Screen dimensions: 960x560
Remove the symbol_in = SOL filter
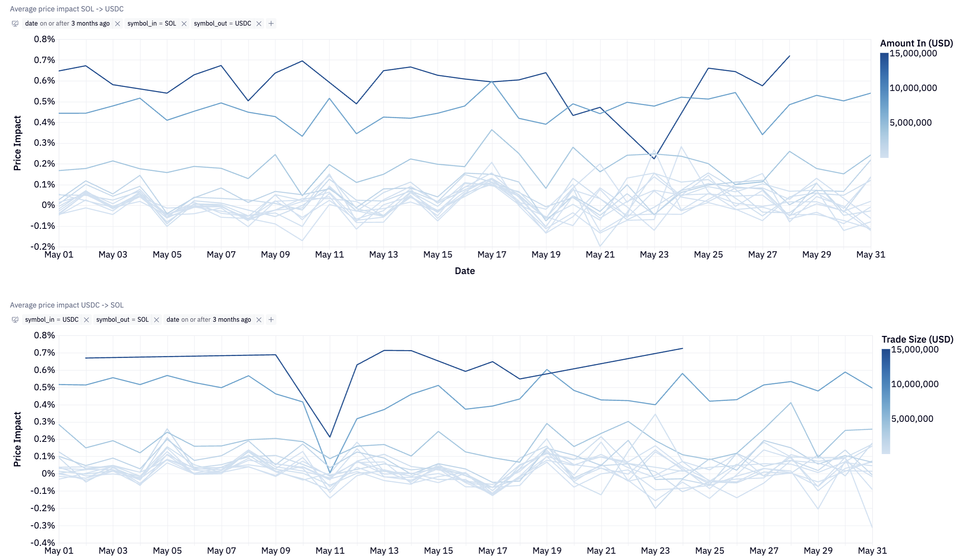[x=184, y=24]
